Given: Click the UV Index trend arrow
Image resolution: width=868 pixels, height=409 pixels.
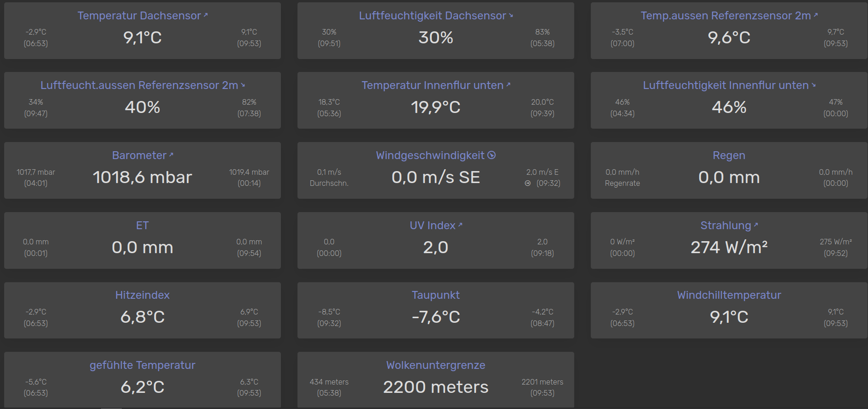Looking at the screenshot, I should tap(460, 225).
